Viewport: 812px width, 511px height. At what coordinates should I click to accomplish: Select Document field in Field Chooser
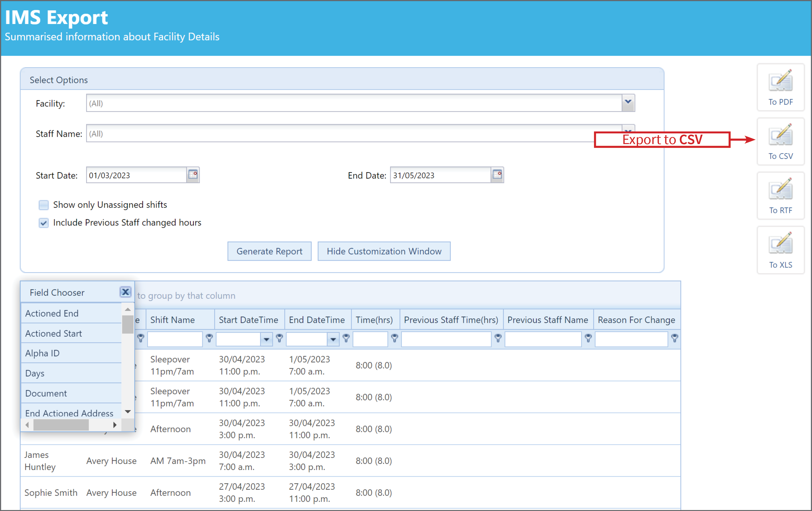[x=72, y=393]
